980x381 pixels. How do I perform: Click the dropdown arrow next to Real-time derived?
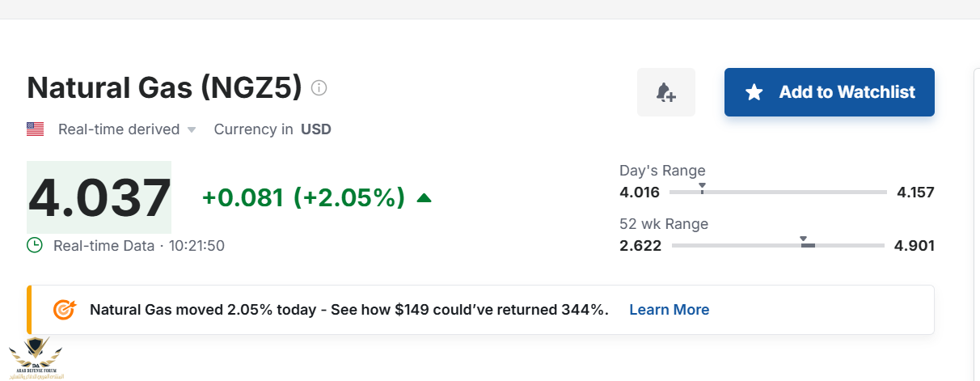192,130
